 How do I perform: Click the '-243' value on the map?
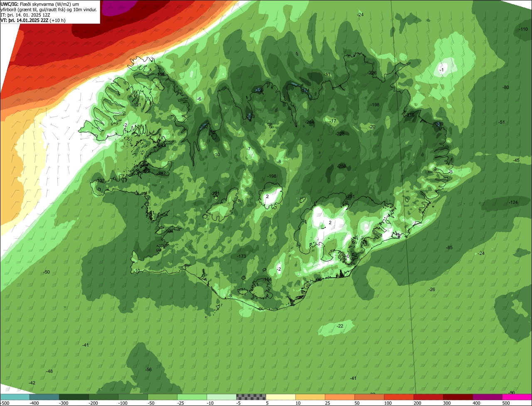tap(161, 145)
